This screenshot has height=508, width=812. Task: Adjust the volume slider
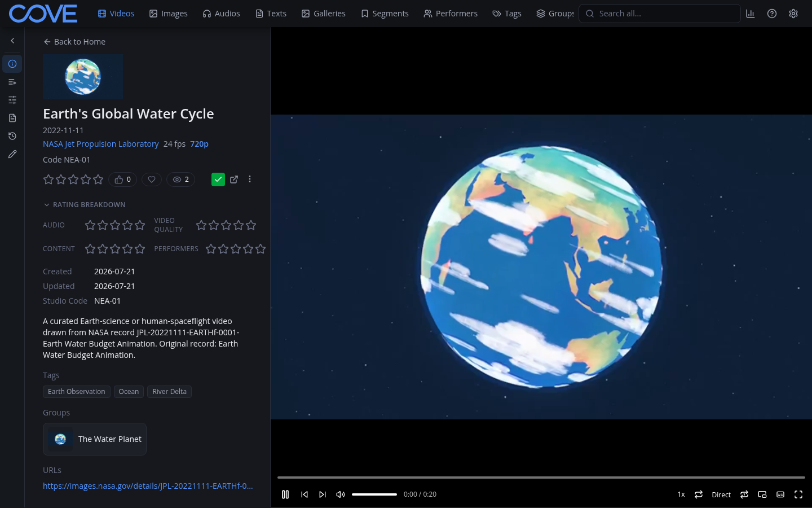click(374, 494)
